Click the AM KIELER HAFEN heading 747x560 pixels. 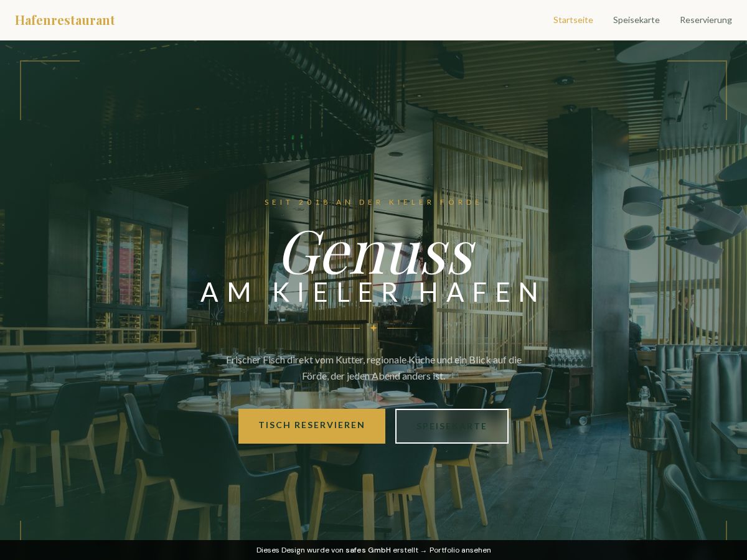click(372, 292)
